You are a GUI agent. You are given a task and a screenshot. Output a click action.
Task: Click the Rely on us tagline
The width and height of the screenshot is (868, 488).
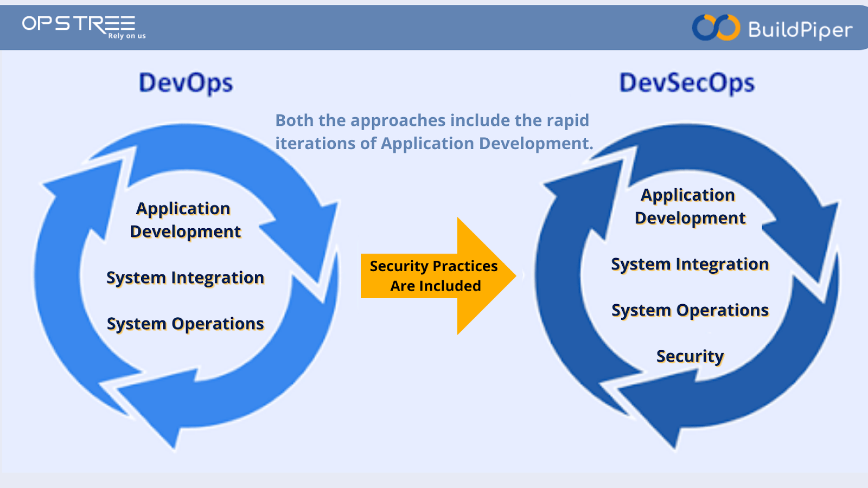[126, 35]
